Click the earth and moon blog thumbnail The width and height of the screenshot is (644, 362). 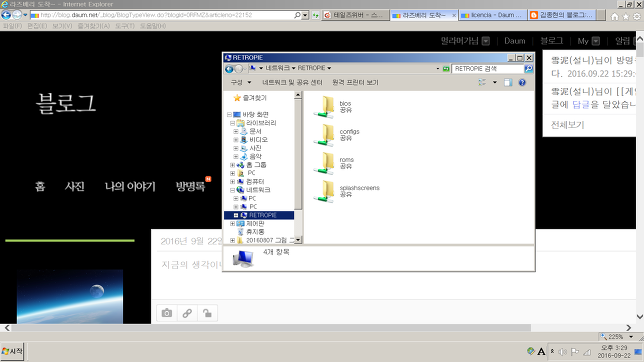[70, 297]
